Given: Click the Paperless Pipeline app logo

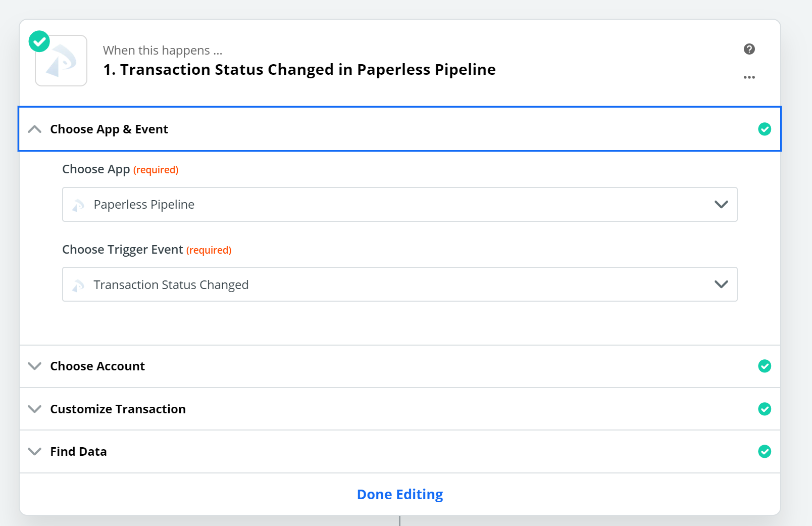Looking at the screenshot, I should [61, 60].
